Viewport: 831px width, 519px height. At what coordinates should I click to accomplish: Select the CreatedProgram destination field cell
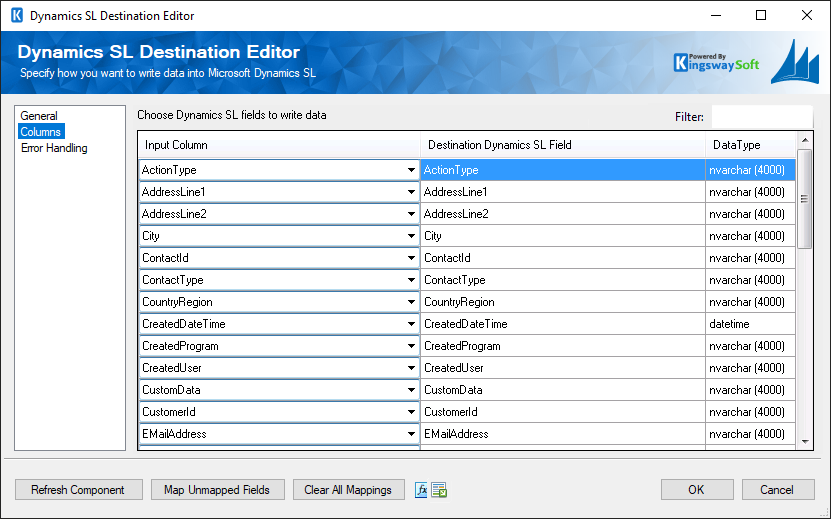[x=563, y=346]
